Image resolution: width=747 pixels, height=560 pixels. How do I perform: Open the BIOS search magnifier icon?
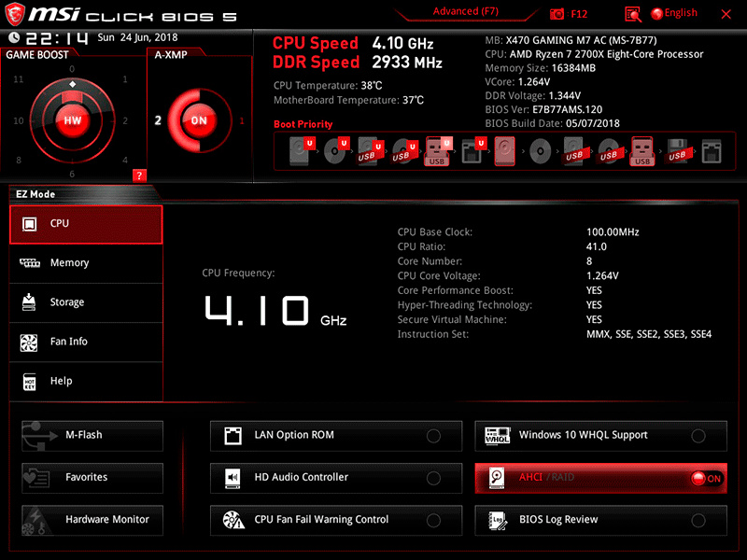pos(633,14)
